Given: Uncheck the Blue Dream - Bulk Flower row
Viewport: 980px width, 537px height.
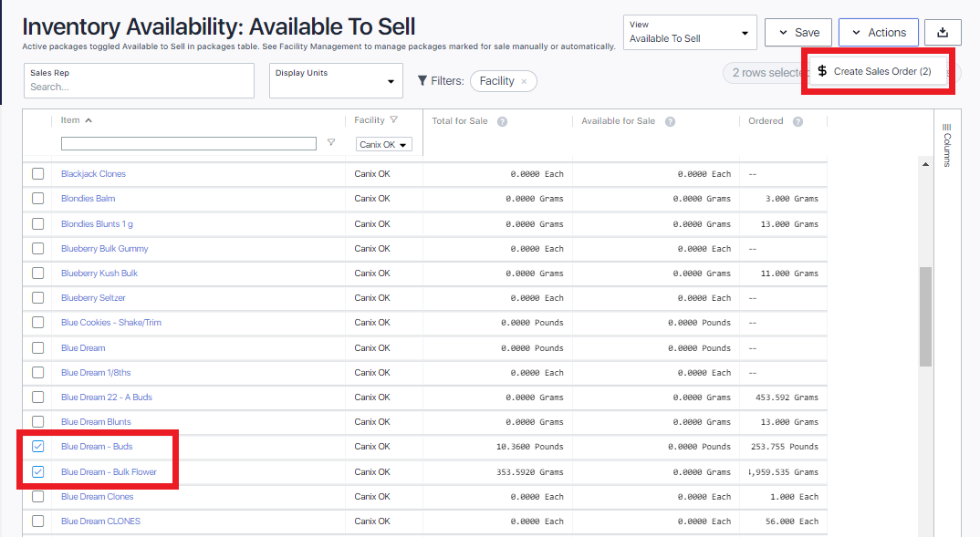Looking at the screenshot, I should click(38, 472).
